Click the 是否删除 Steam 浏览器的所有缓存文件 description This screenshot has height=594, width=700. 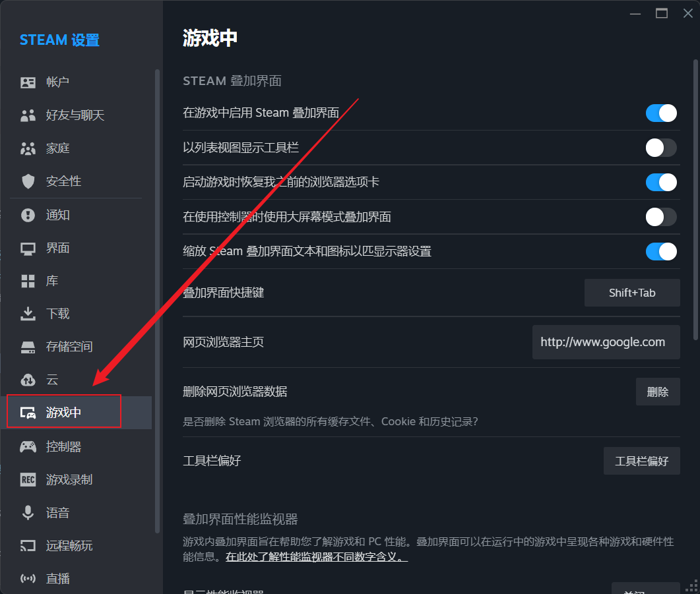pos(331,421)
